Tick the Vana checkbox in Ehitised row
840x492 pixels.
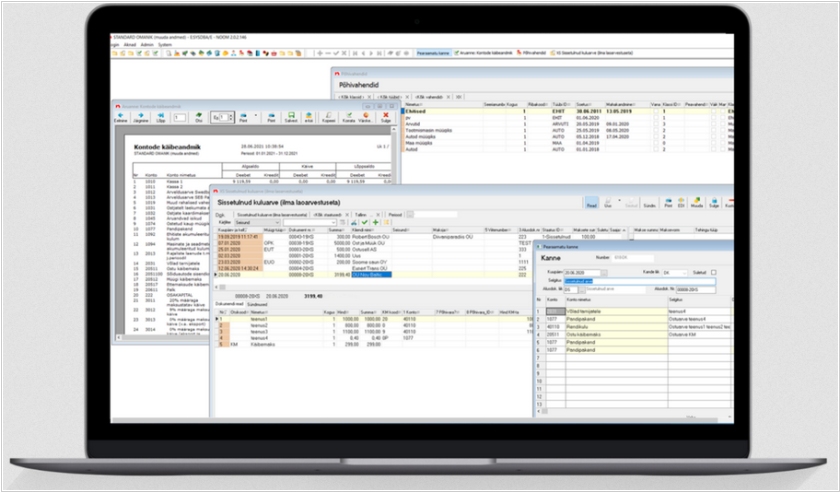pos(657,110)
